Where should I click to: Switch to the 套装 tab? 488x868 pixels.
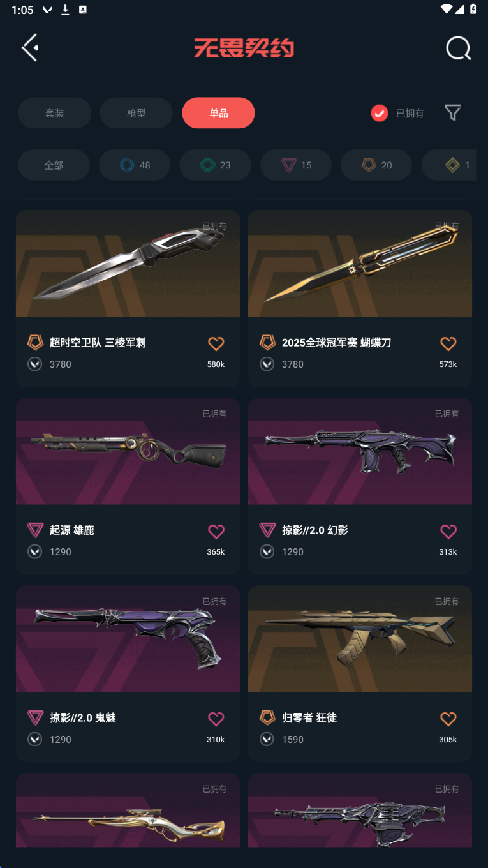click(x=54, y=113)
